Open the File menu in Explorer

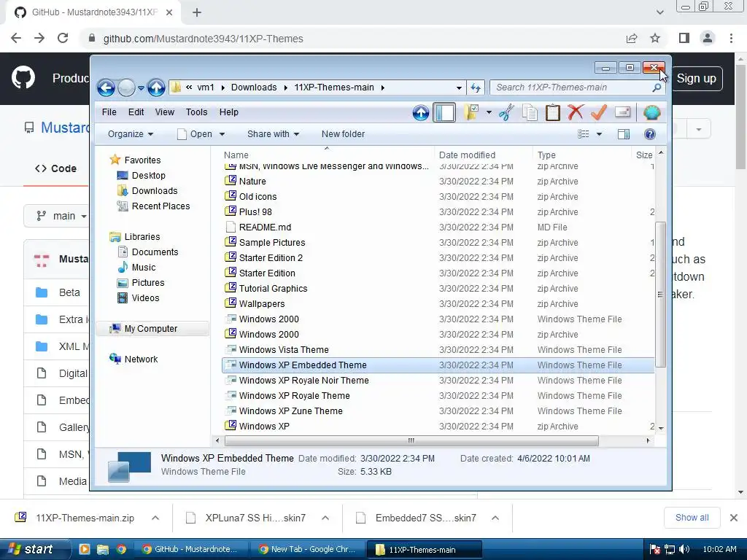point(109,112)
